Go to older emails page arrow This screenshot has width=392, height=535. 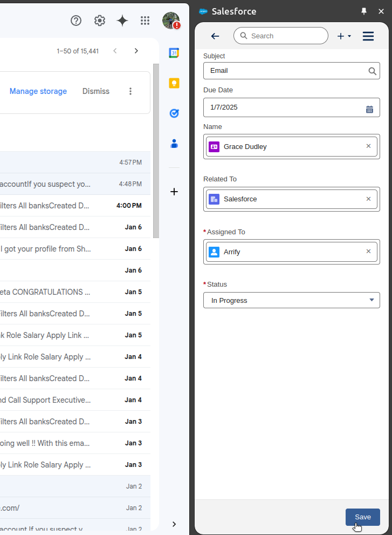[136, 51]
